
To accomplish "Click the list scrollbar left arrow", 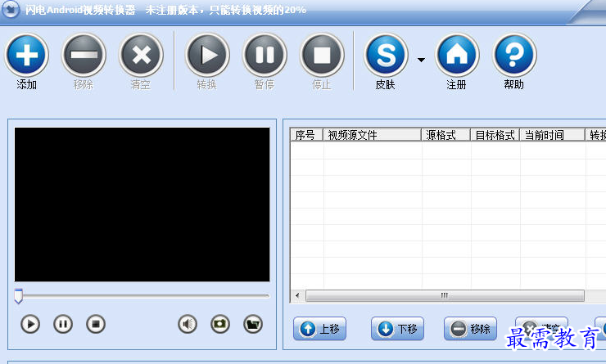I will pos(297,295).
